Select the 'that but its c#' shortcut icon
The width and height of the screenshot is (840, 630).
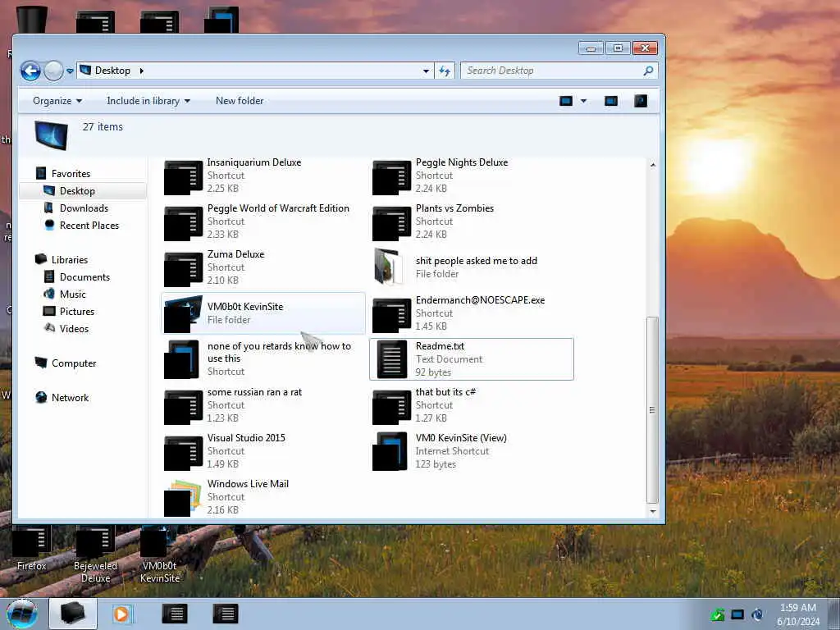tap(391, 407)
